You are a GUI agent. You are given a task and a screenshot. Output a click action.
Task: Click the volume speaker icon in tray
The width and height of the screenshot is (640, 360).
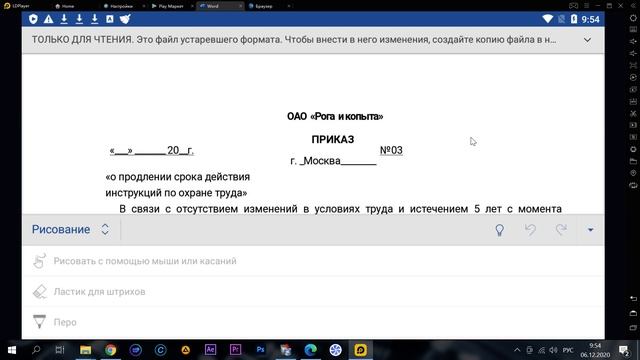tap(553, 350)
